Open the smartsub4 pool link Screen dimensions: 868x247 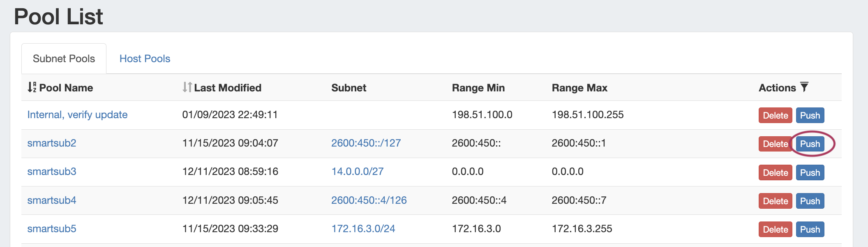click(x=52, y=200)
